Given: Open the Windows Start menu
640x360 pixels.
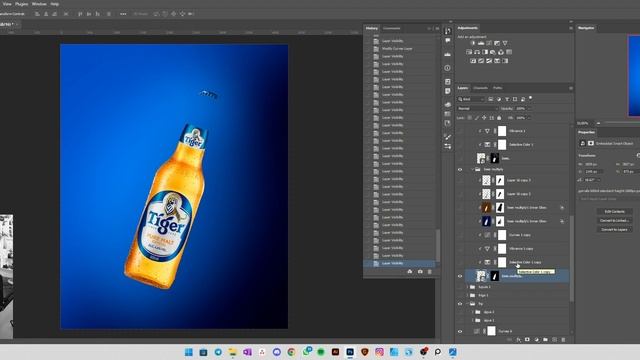Looking at the screenshot, I should 189,352.
